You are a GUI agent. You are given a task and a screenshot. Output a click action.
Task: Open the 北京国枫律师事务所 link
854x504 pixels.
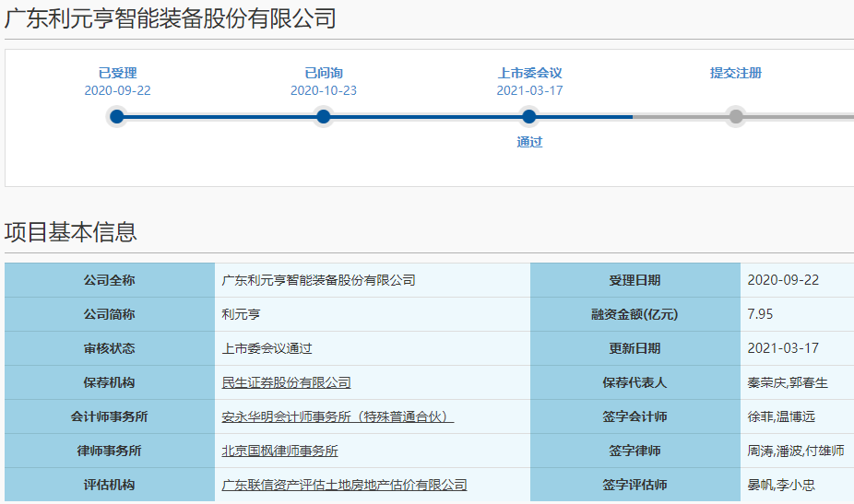point(279,451)
